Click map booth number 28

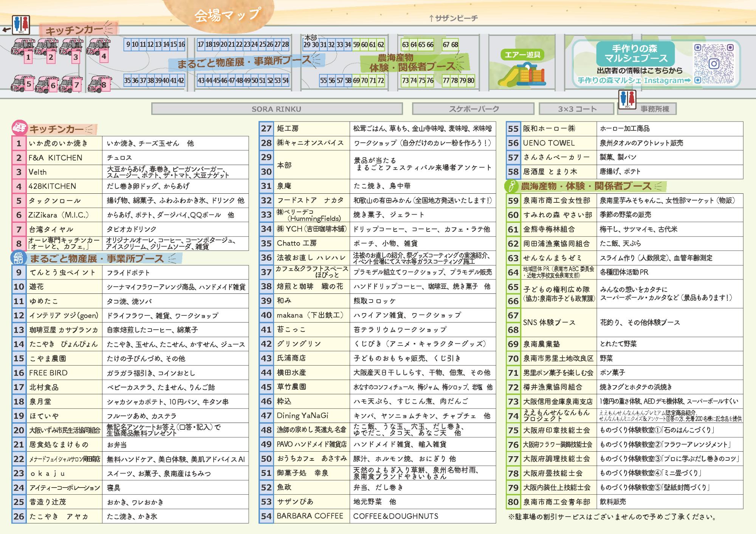pos(285,45)
